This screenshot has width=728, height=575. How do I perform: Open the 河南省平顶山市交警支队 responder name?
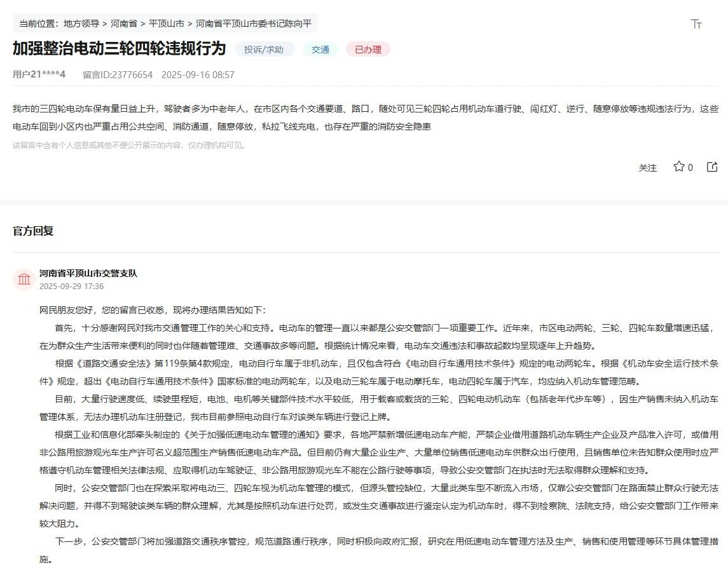coord(88,273)
